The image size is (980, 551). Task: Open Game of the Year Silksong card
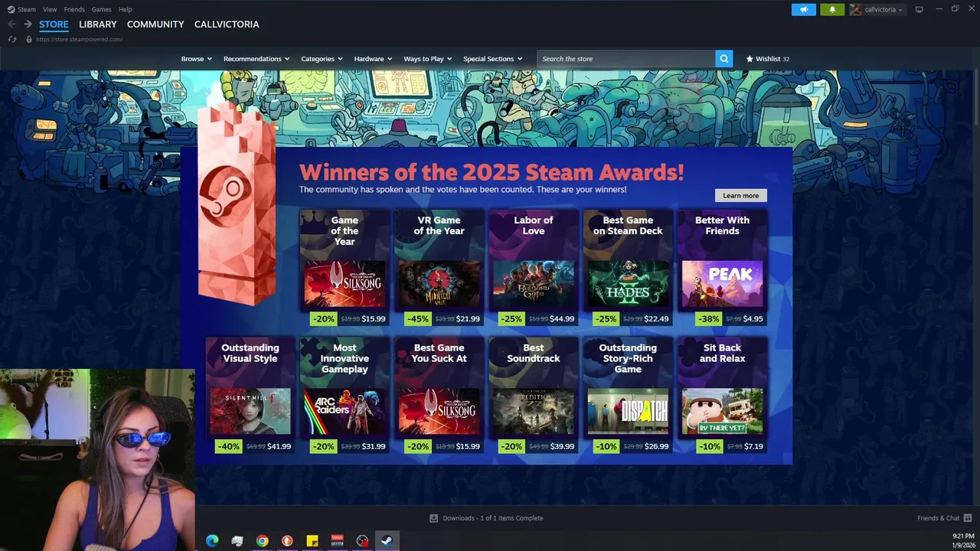pos(345,268)
